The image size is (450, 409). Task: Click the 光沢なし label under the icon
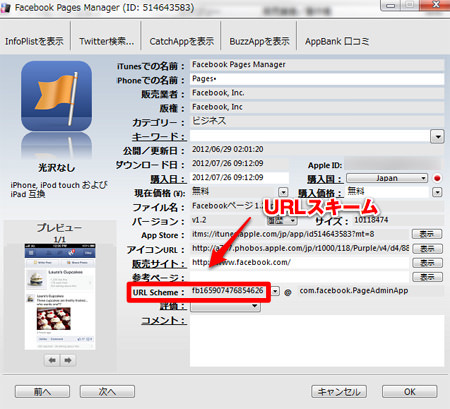56,168
